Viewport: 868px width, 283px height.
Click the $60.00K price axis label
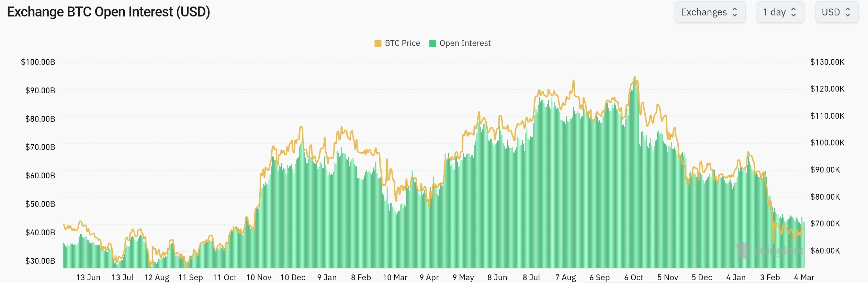click(825, 251)
